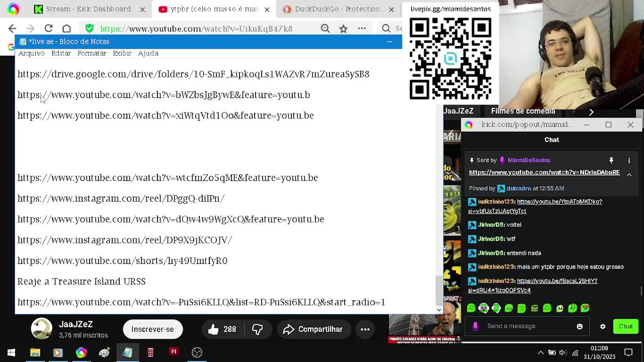This screenshot has height=362, width=644.
Task: Collapse the pinned message chevron
Action: click(629, 174)
